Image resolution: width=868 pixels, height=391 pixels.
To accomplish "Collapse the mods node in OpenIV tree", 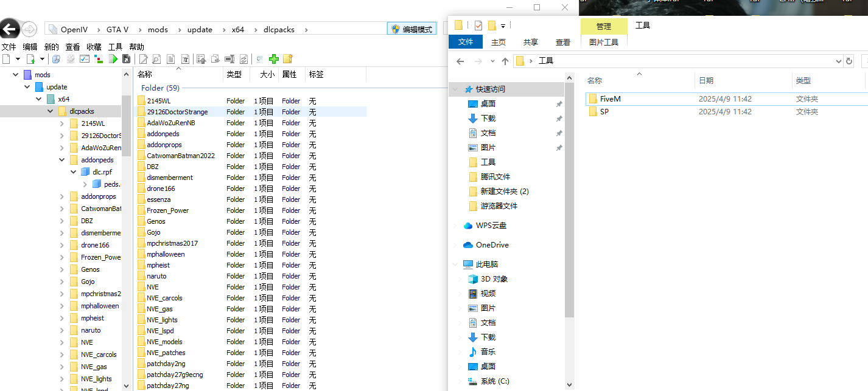I will (x=15, y=75).
